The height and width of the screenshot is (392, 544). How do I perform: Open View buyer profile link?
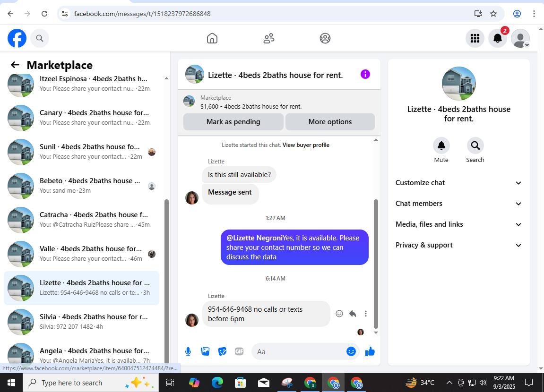click(306, 145)
